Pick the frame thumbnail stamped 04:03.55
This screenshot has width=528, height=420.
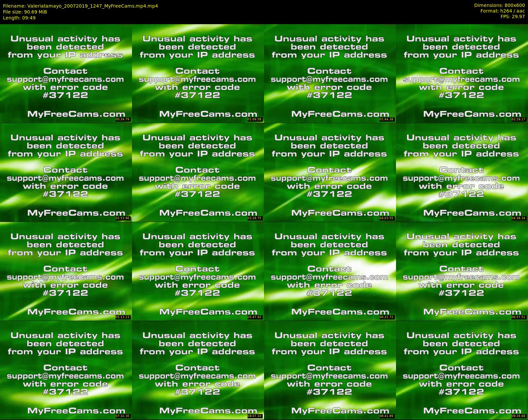click(x=330, y=172)
